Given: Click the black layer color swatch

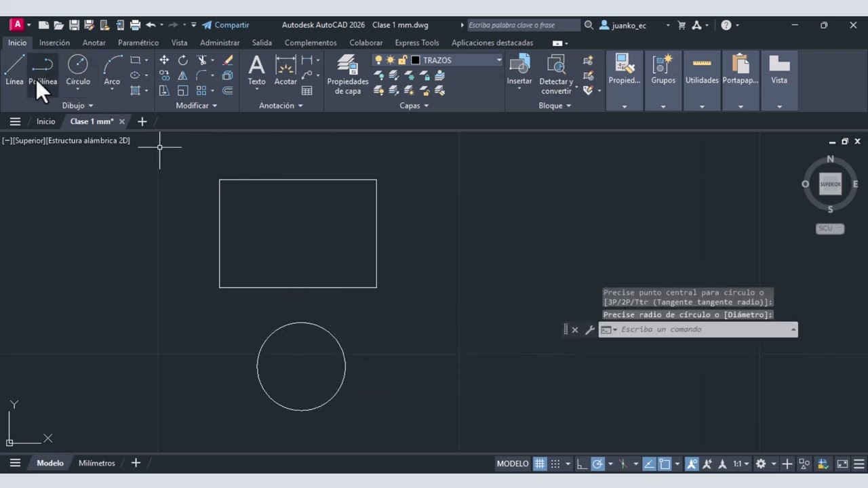Looking at the screenshot, I should [x=416, y=60].
